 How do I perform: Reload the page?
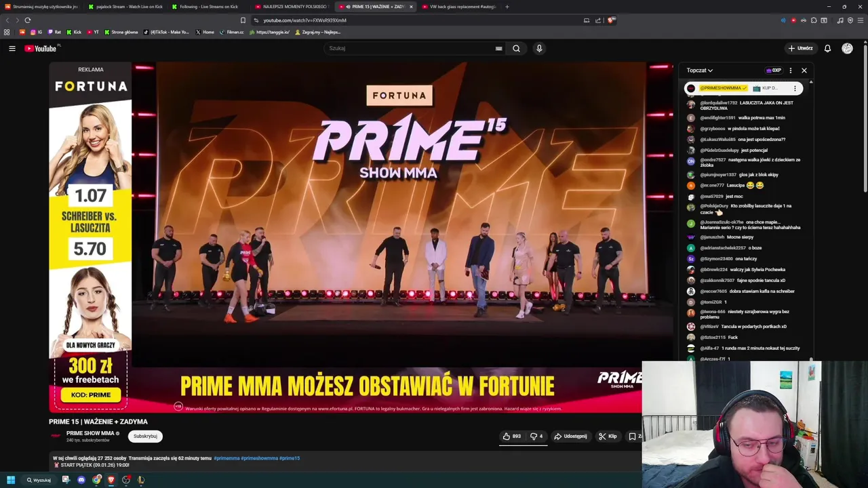28,20
